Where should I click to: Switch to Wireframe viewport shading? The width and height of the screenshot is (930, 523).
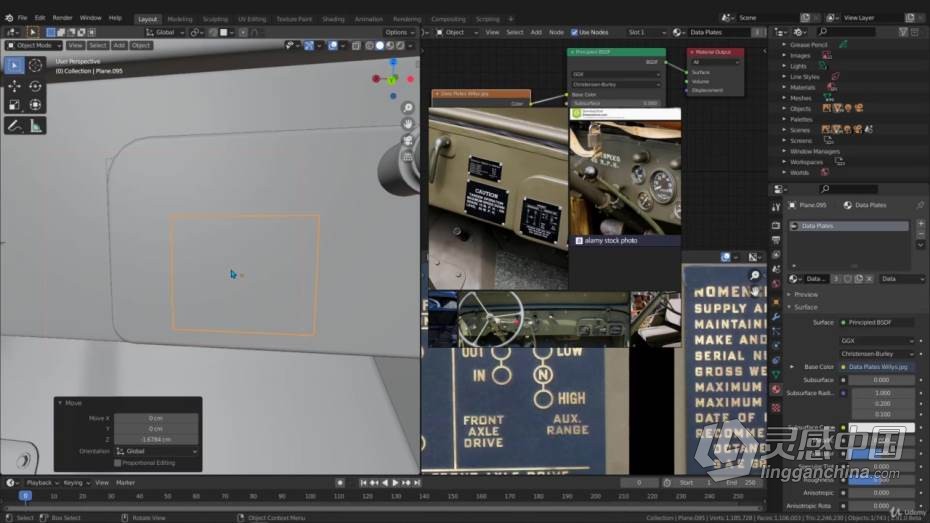pyautogui.click(x=370, y=45)
